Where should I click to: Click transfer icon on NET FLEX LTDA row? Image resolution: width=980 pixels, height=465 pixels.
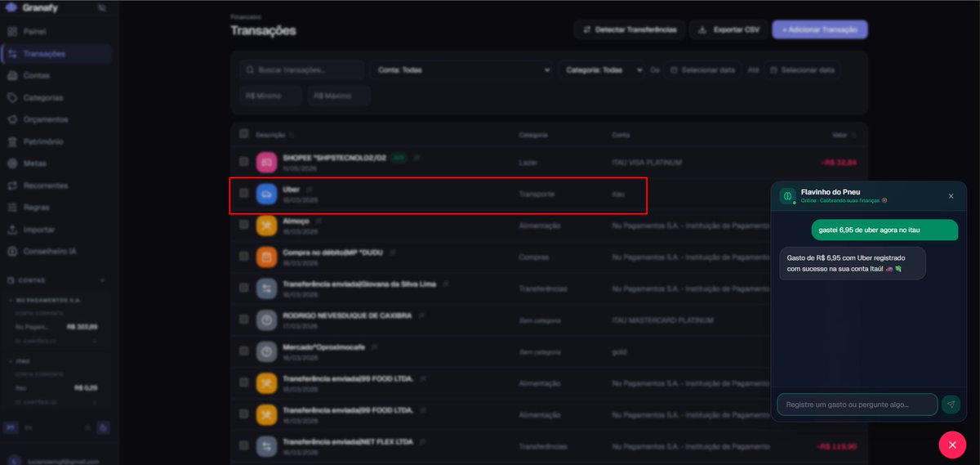click(267, 446)
